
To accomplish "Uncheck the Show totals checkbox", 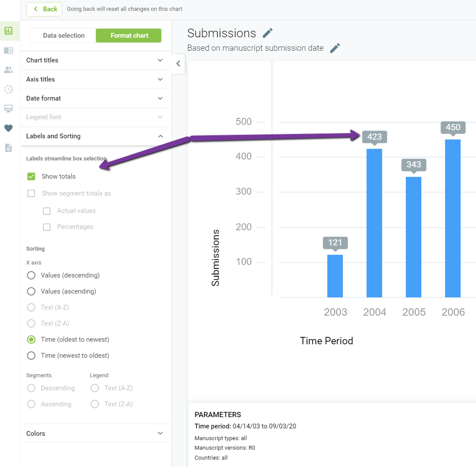I will point(31,176).
